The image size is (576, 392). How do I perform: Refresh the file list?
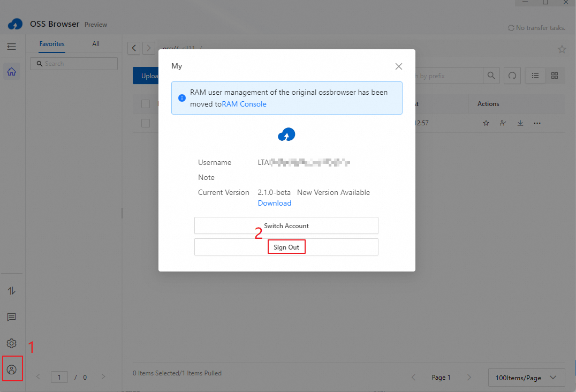512,76
